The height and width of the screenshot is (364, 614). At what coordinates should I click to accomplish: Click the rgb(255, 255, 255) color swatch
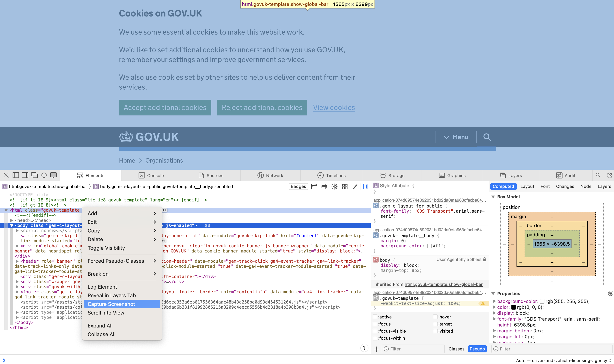542,301
